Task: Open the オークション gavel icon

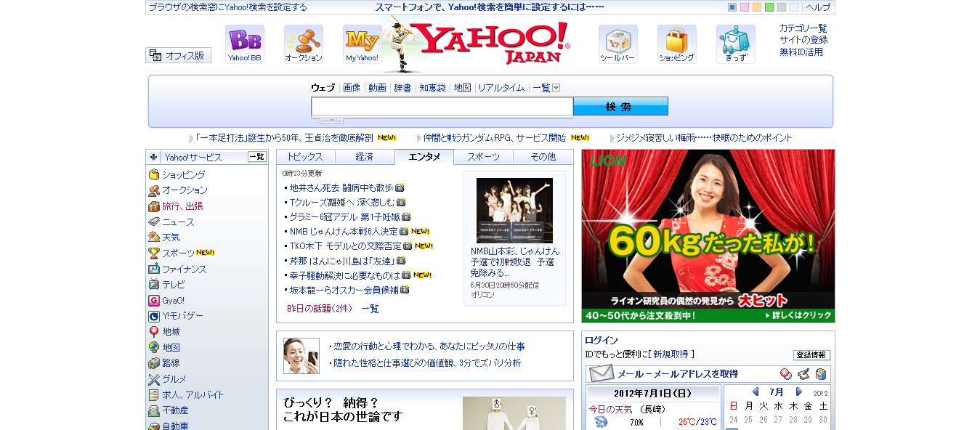Action: [x=304, y=44]
